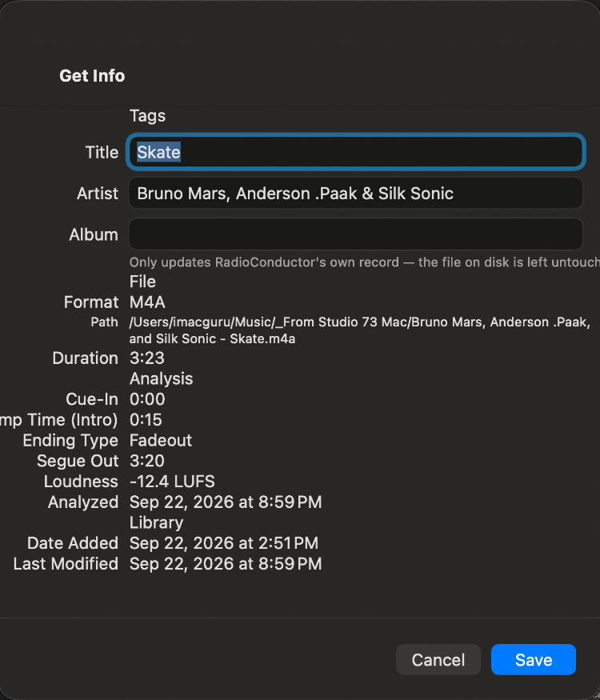Click the Date Added label

(73, 543)
